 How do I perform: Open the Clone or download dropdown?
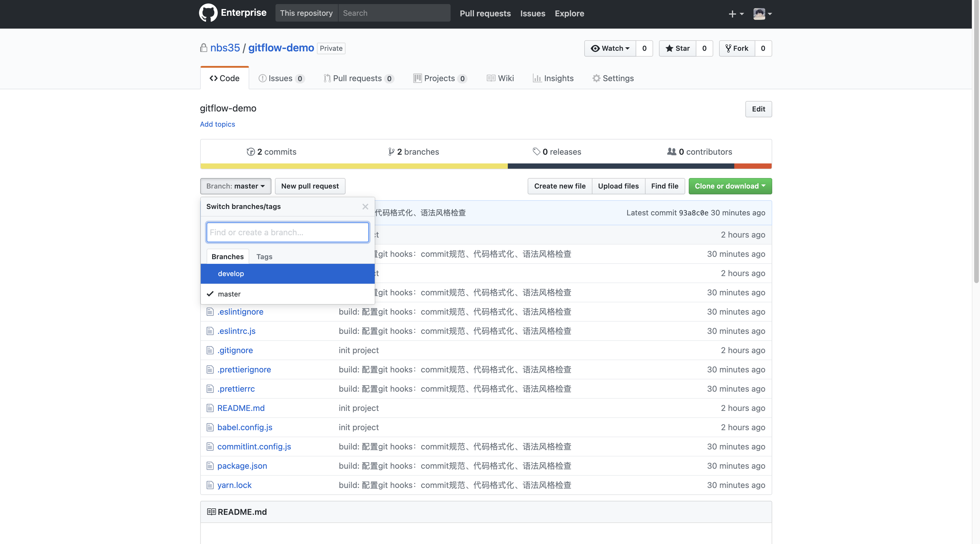coord(730,186)
